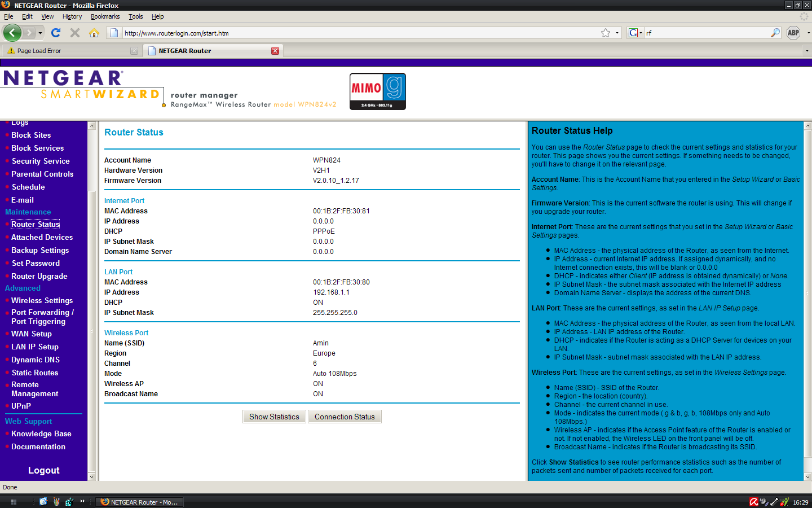This screenshot has height=508, width=812.
Task: Open the Knowledge Base link
Action: coord(41,433)
